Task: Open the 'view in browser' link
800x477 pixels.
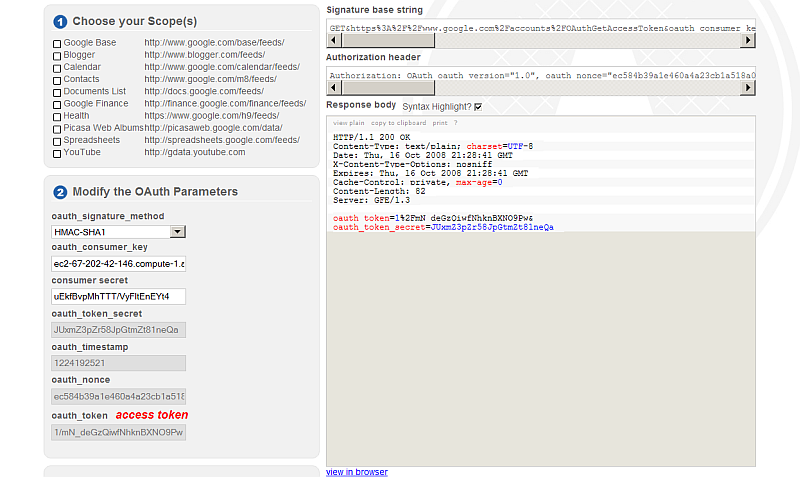Action: tap(357, 472)
